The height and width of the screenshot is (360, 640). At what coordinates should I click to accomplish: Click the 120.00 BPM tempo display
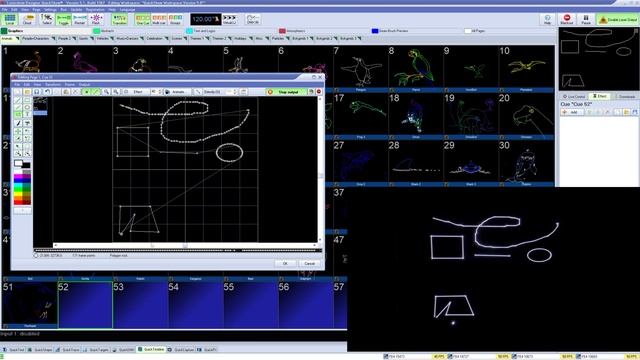tap(206, 19)
